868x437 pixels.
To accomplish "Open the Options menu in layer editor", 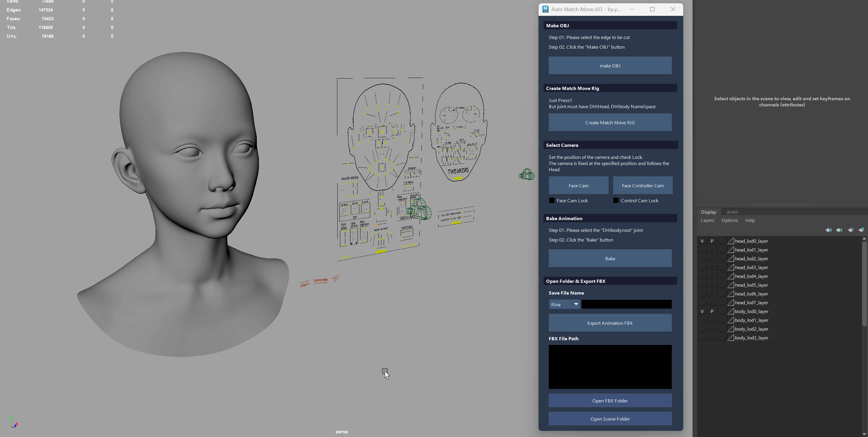I will pos(729,220).
